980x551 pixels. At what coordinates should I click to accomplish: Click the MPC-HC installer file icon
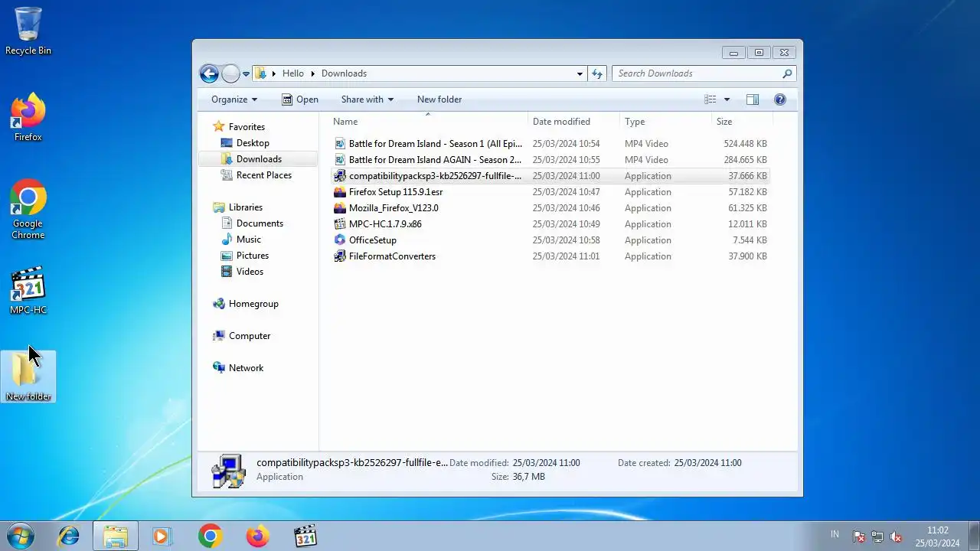click(341, 224)
